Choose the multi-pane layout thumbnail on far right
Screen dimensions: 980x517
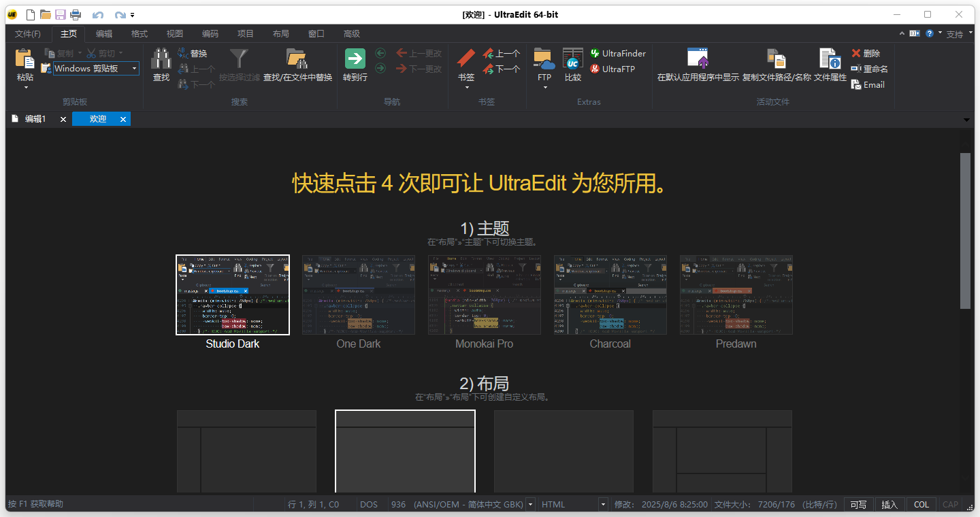[722, 451]
